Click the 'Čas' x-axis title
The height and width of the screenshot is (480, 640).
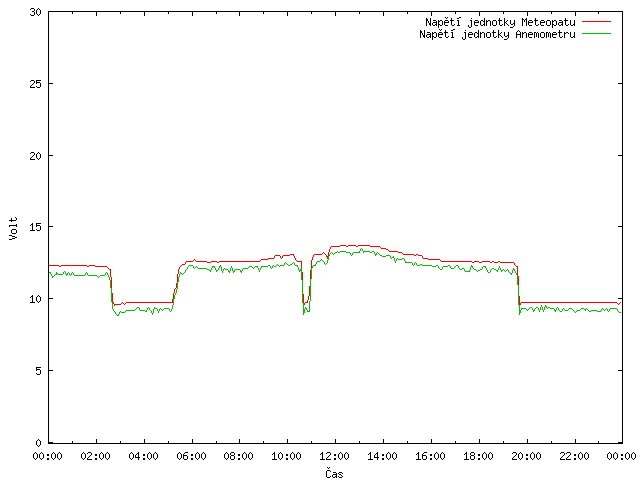pos(334,473)
